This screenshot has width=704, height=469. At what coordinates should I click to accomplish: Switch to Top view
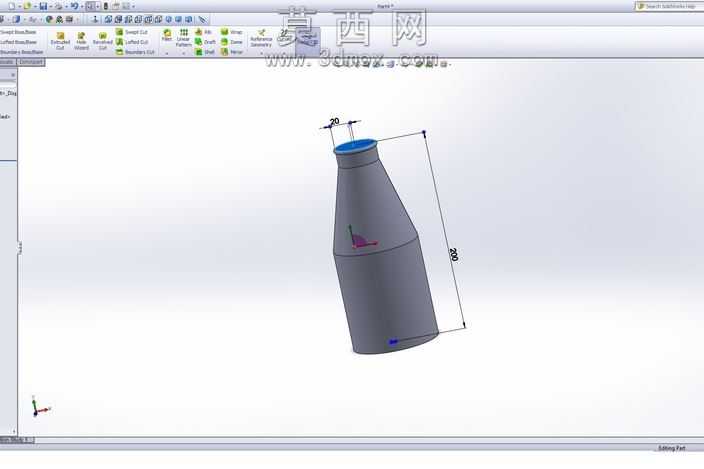tap(148, 19)
